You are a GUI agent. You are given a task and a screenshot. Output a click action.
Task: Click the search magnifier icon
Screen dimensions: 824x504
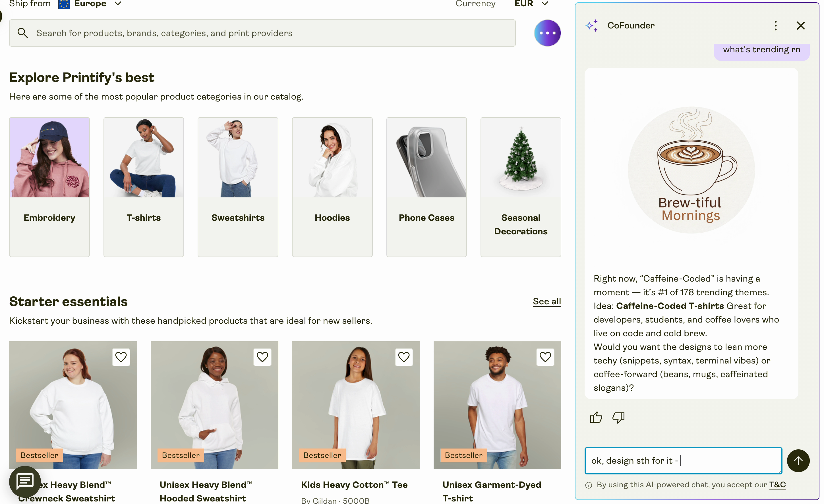coord(22,33)
